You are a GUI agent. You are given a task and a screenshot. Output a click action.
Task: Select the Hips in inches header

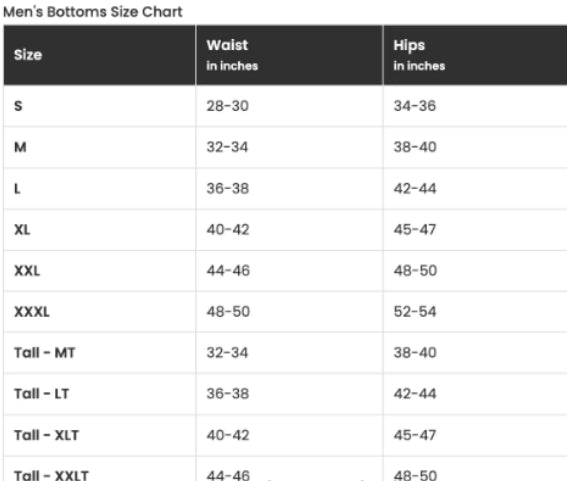click(419, 55)
